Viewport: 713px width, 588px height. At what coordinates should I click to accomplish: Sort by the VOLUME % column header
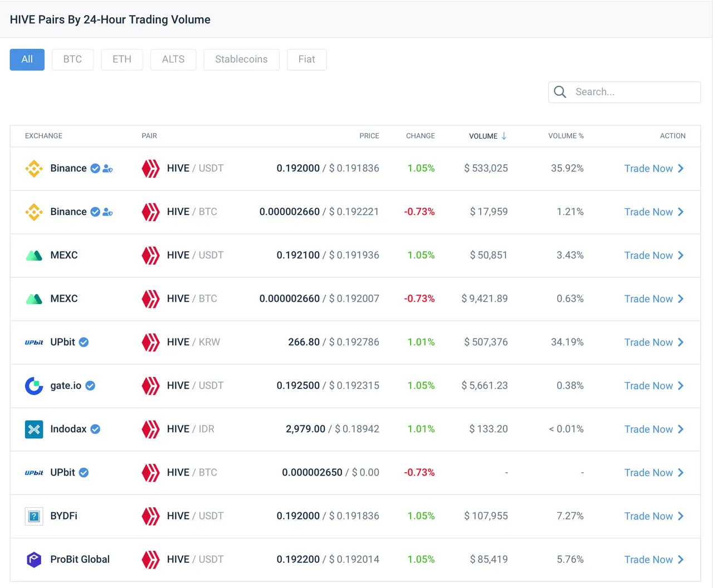tap(566, 136)
